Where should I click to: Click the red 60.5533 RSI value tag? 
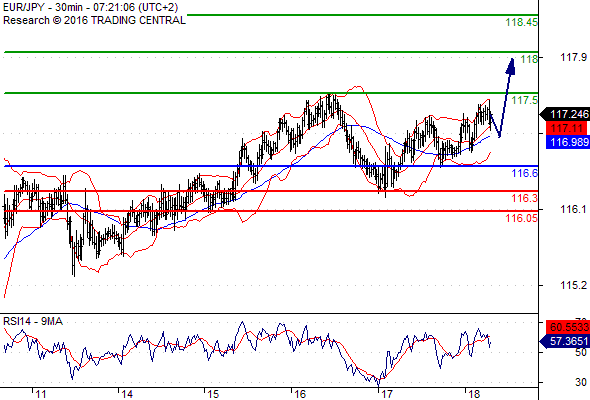coord(568,327)
